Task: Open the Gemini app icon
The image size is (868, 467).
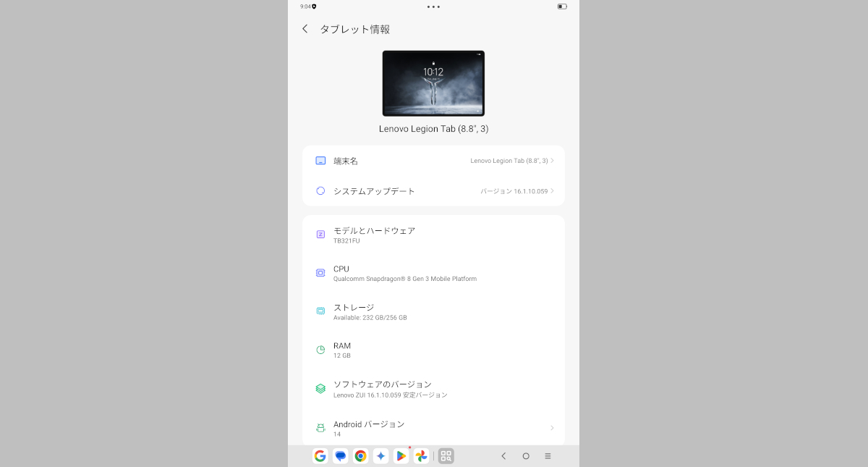Action: tap(380, 456)
